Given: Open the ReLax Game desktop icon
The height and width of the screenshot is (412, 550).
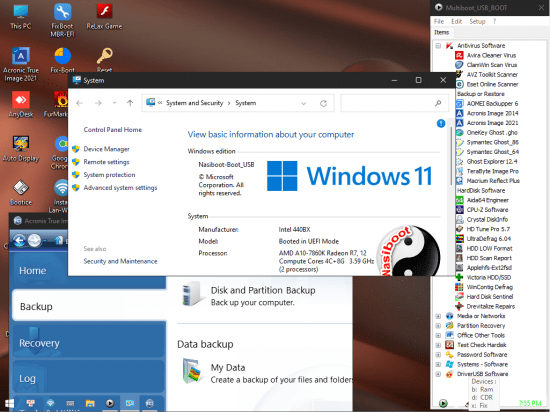Looking at the screenshot, I should [104, 16].
